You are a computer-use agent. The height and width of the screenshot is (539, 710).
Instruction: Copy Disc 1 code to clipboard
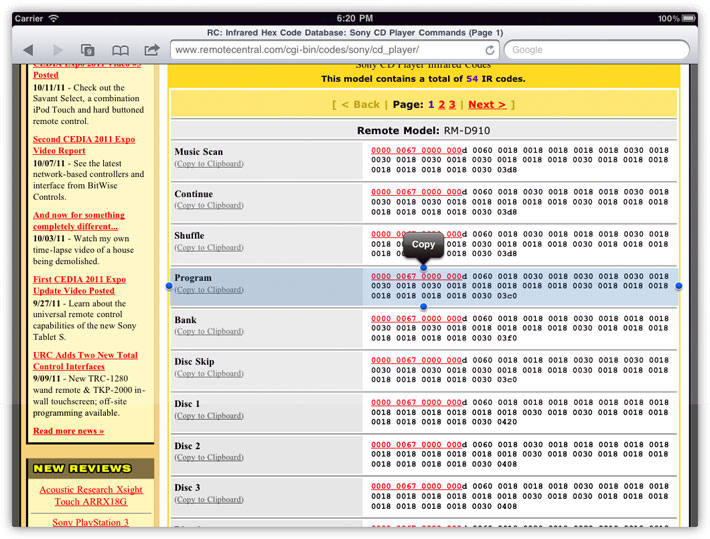209,415
